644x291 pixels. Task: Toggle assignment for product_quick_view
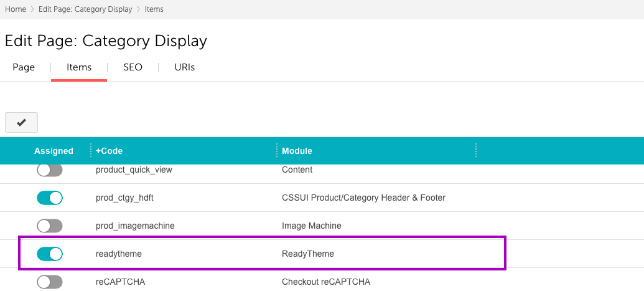(x=50, y=170)
